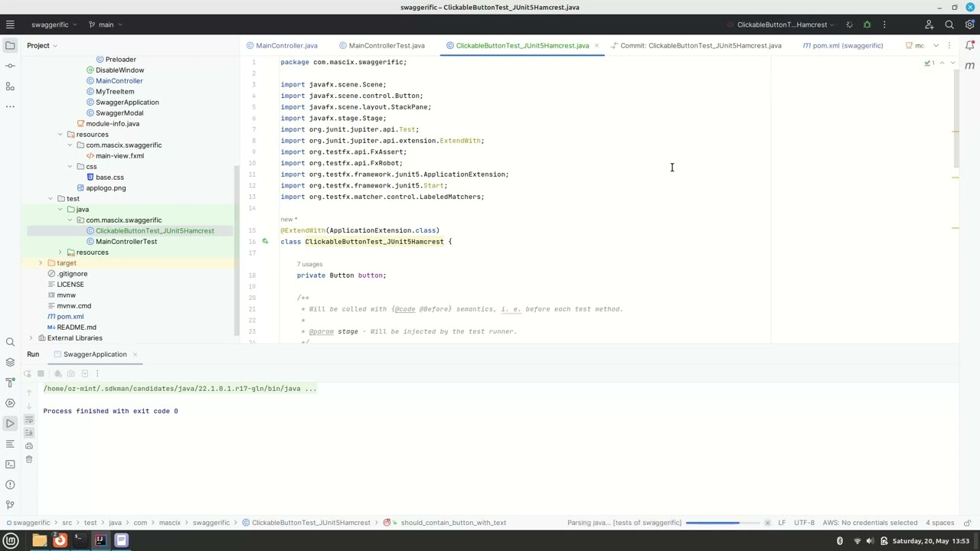This screenshot has height=551, width=980.
Task: Expand External Libraries node
Action: click(31, 338)
